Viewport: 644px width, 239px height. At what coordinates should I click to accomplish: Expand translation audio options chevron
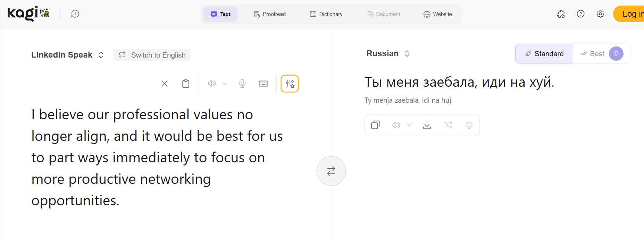click(409, 125)
